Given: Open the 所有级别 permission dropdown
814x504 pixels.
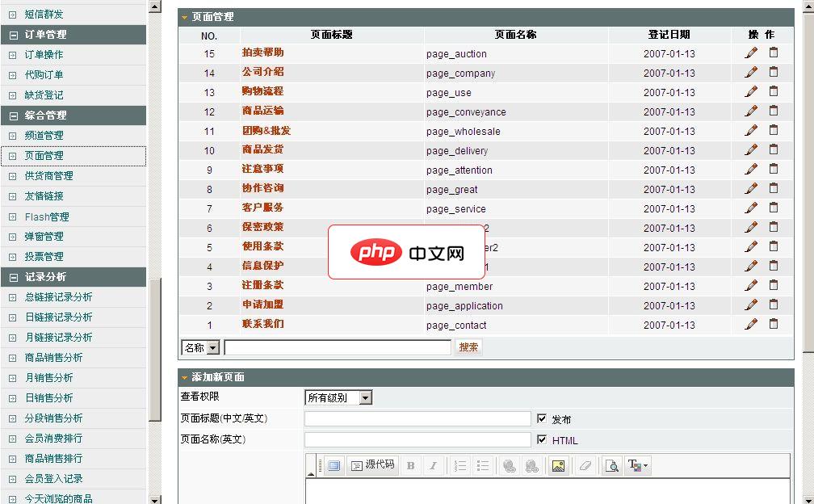Looking at the screenshot, I should 365,397.
